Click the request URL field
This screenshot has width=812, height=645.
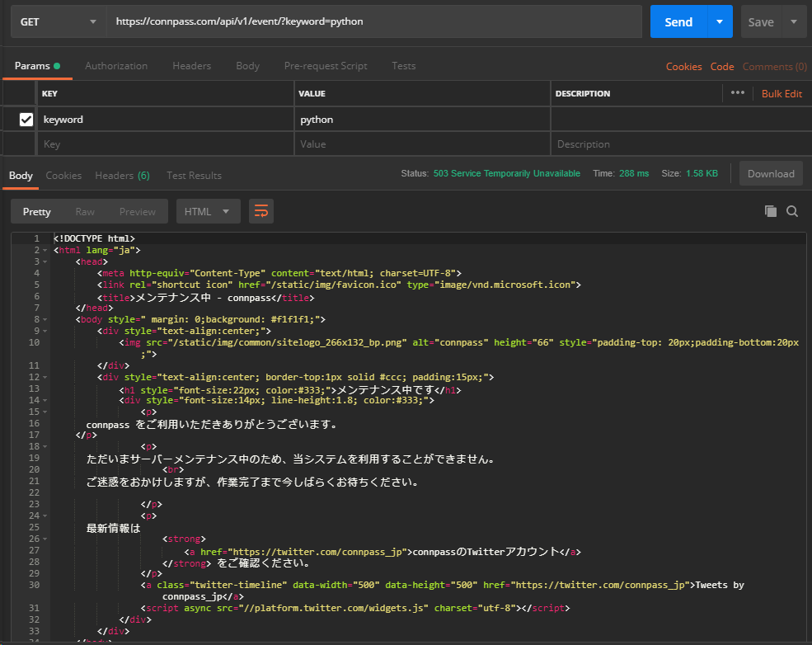(x=374, y=21)
